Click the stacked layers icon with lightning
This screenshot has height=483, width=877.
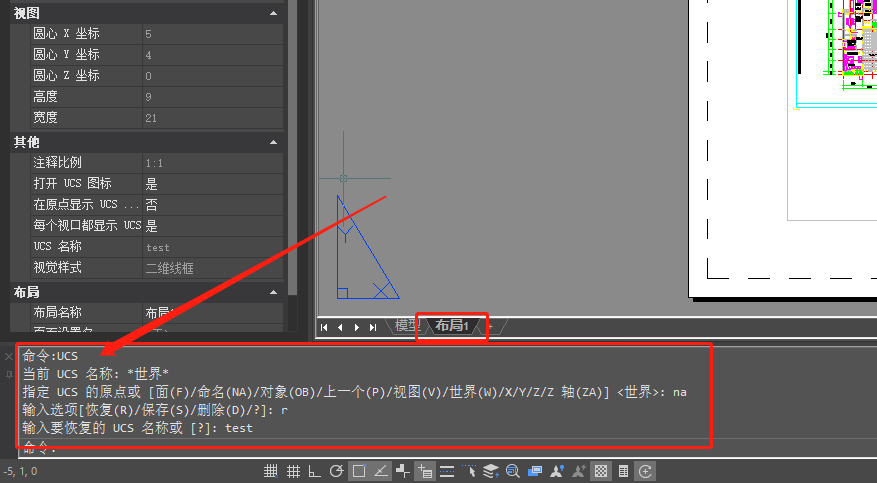(491, 471)
